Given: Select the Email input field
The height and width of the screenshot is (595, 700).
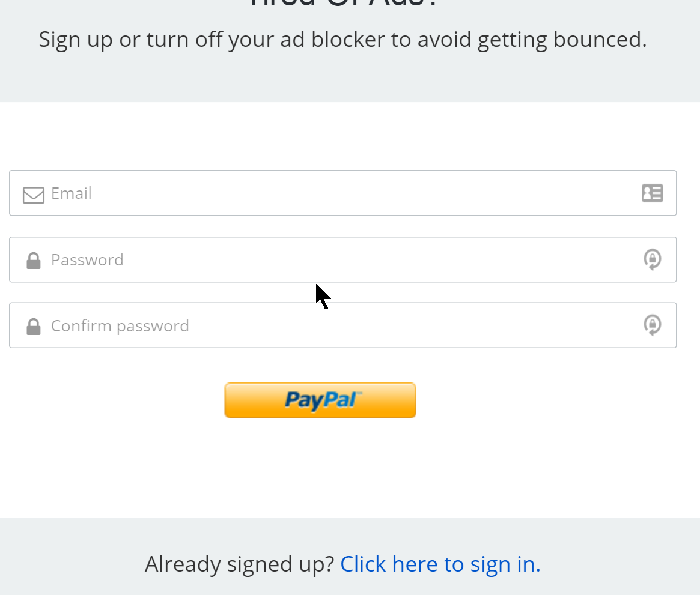Looking at the screenshot, I should (x=240, y=193).
